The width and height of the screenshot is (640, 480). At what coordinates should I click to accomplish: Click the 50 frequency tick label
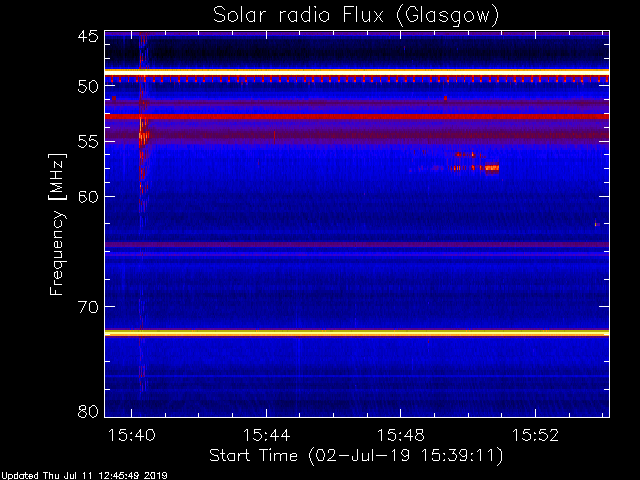pos(88,86)
